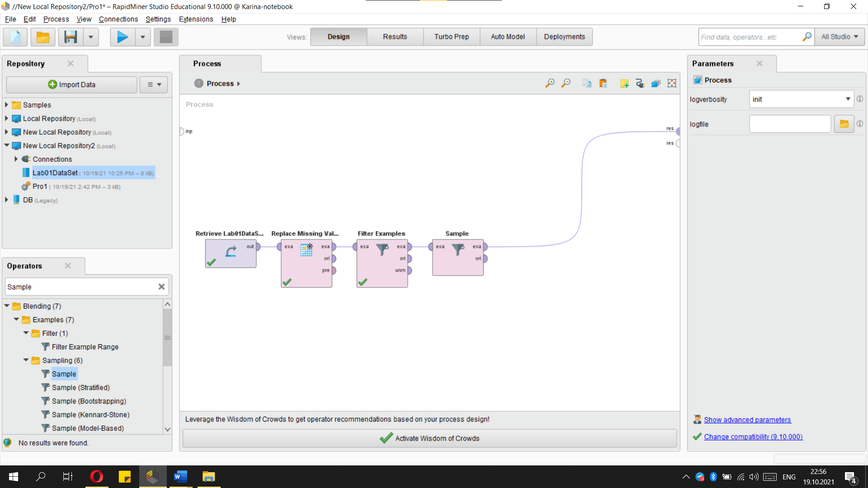Click the logfile text field
This screenshot has width=868, height=488.
790,124
